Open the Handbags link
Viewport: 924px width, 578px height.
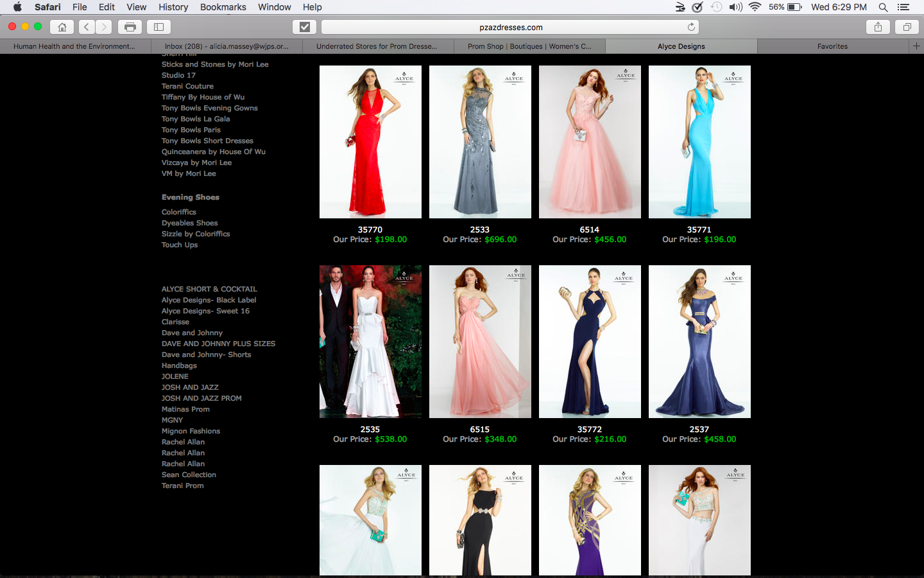tap(179, 365)
